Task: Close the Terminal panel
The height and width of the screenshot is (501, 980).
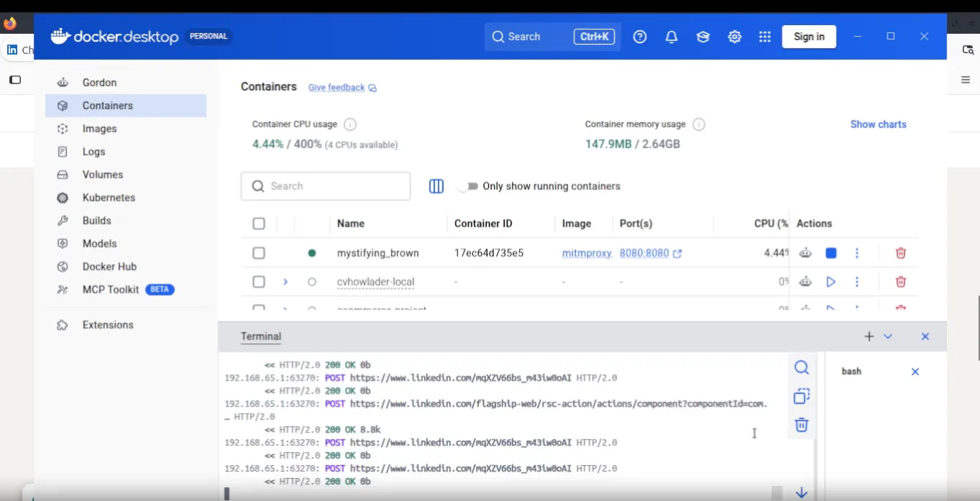Action: pyautogui.click(x=925, y=336)
